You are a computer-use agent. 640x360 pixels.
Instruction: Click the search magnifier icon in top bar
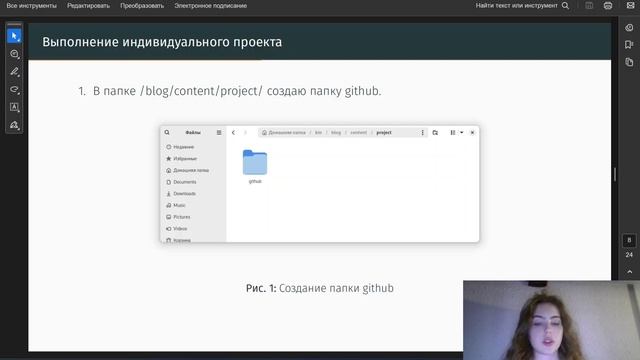[565, 6]
